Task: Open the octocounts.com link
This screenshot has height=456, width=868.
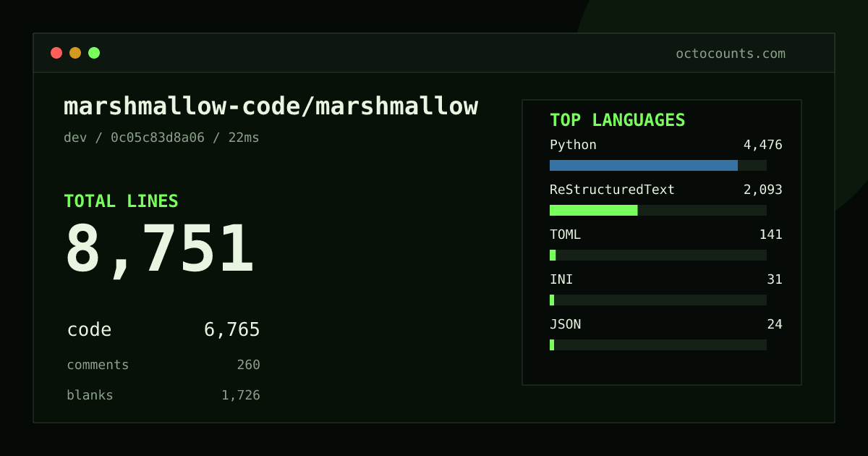Action: (x=731, y=54)
